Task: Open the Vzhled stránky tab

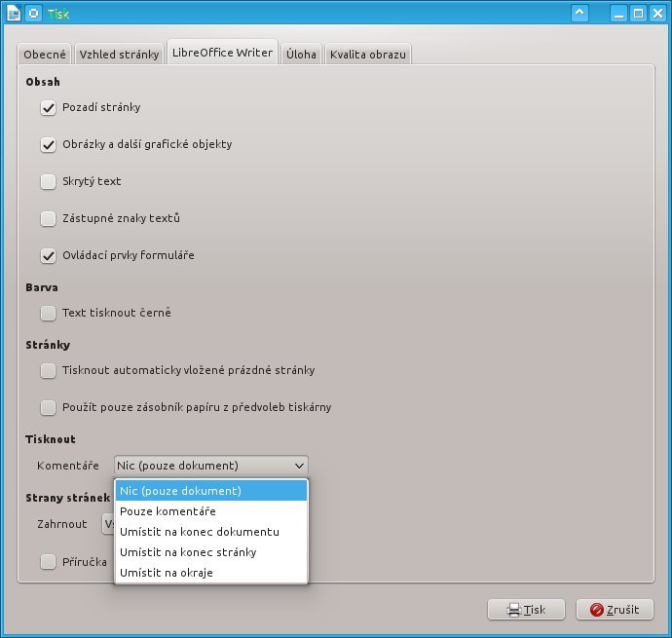Action: tap(119, 55)
